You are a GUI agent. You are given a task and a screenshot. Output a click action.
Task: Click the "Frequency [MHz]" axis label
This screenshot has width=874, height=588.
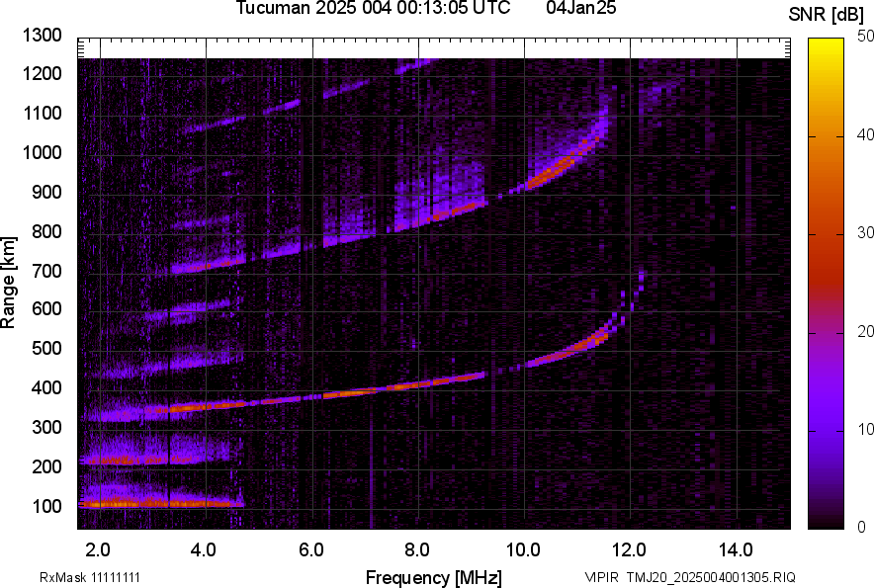433,577
